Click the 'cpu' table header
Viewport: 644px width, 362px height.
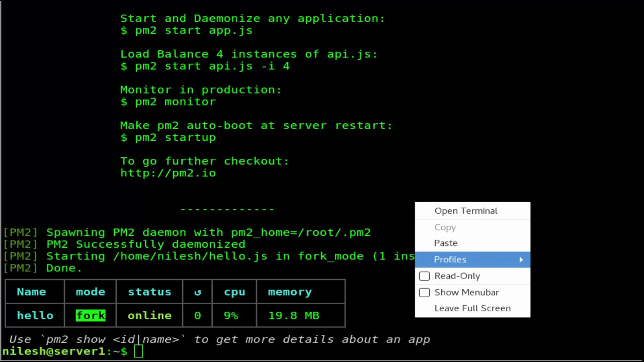[x=234, y=292]
